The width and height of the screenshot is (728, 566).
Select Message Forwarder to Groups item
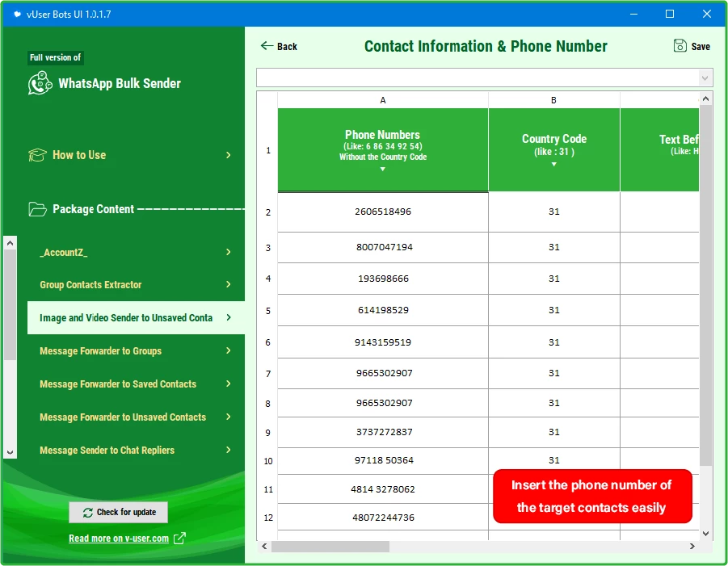click(x=136, y=350)
